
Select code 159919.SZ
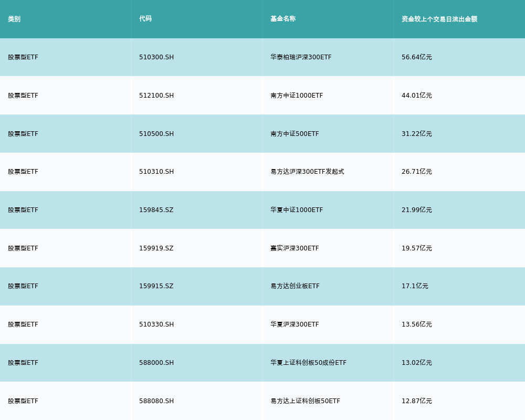[x=156, y=248]
